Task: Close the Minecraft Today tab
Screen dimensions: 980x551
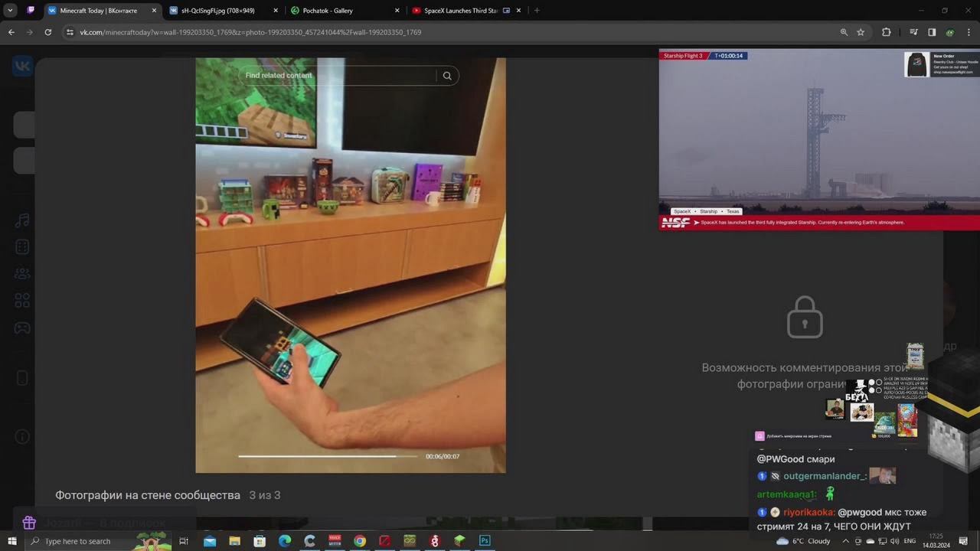Action: (x=154, y=11)
